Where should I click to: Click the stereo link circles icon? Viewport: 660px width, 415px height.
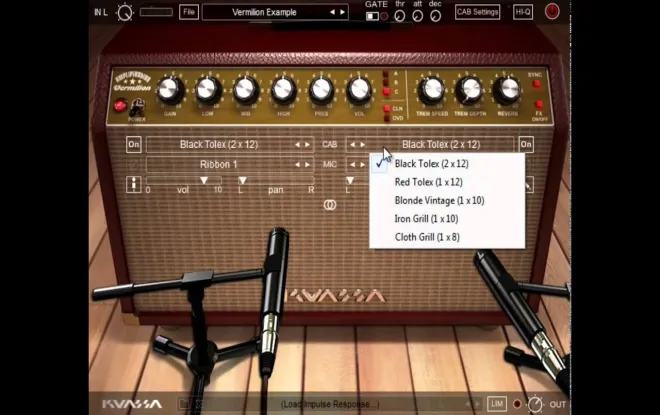pyautogui.click(x=330, y=205)
